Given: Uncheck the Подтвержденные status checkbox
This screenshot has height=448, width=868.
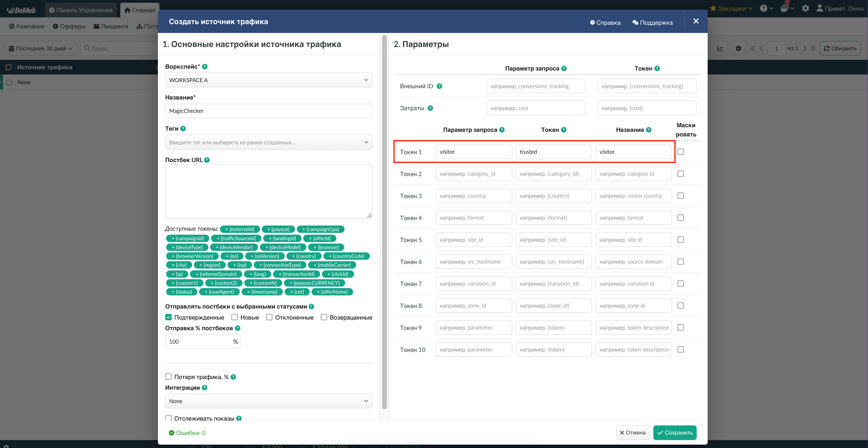Looking at the screenshot, I should coord(169,317).
